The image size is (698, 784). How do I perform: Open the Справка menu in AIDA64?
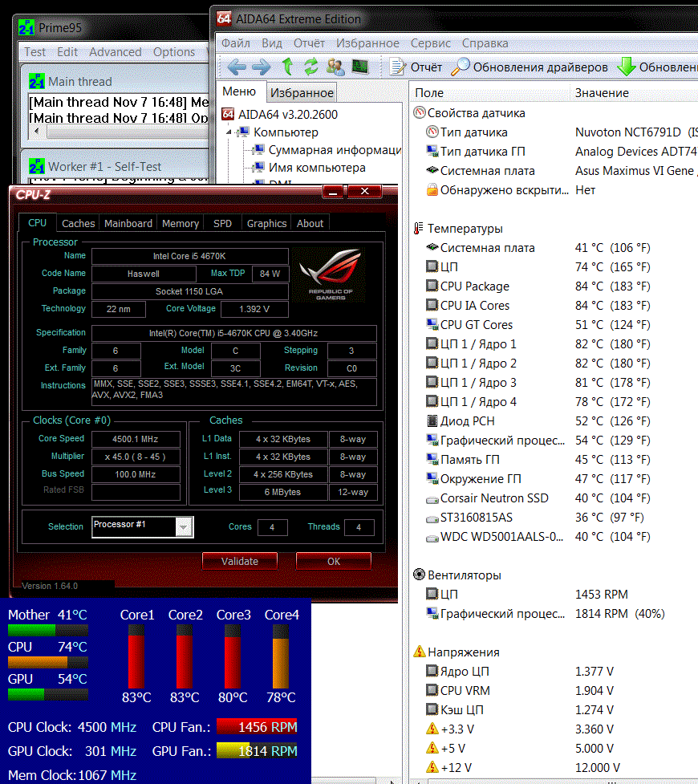pyautogui.click(x=485, y=43)
